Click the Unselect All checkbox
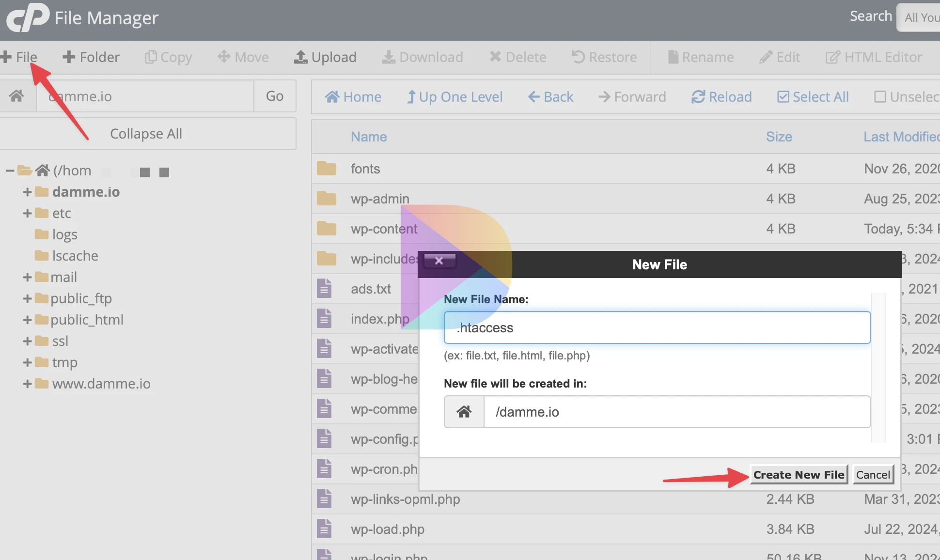Image resolution: width=940 pixels, height=560 pixels. [x=880, y=97]
